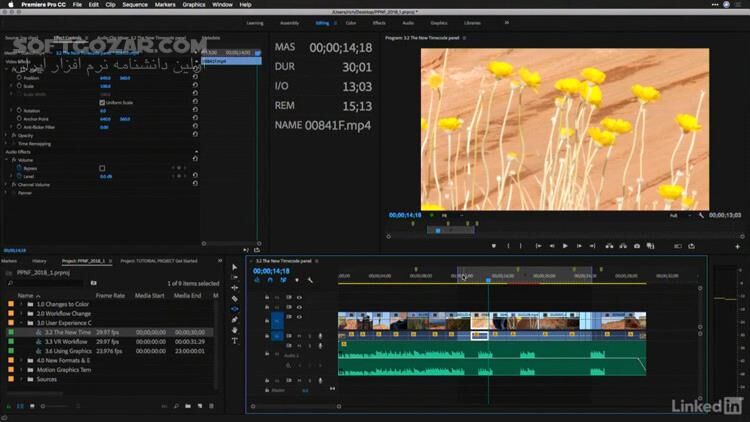This screenshot has width=750, height=422.
Task: Open the Comparison View button
Action: pyautogui.click(x=650, y=246)
